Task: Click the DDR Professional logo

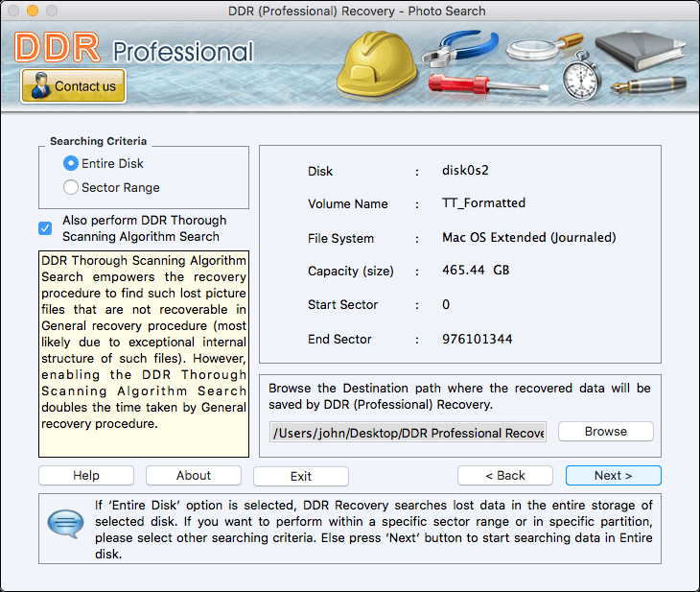Action: [133, 48]
